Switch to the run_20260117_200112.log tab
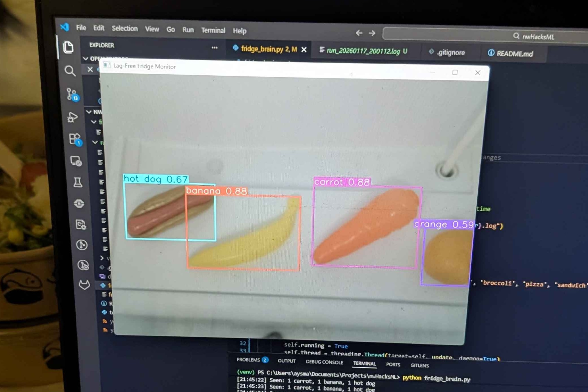Image resolution: width=588 pixels, height=392 pixels. point(363,51)
